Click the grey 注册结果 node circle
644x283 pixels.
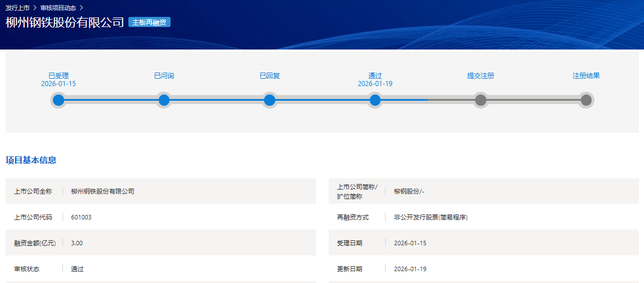point(586,100)
